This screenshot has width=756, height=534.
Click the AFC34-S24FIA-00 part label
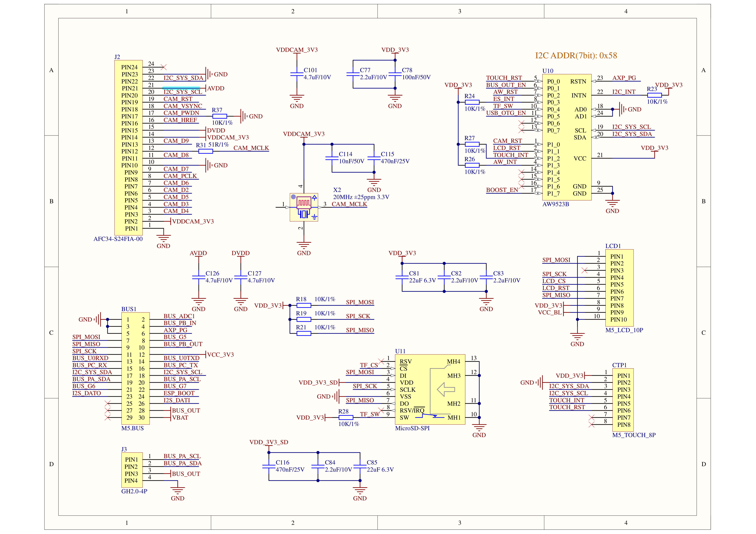(118, 239)
